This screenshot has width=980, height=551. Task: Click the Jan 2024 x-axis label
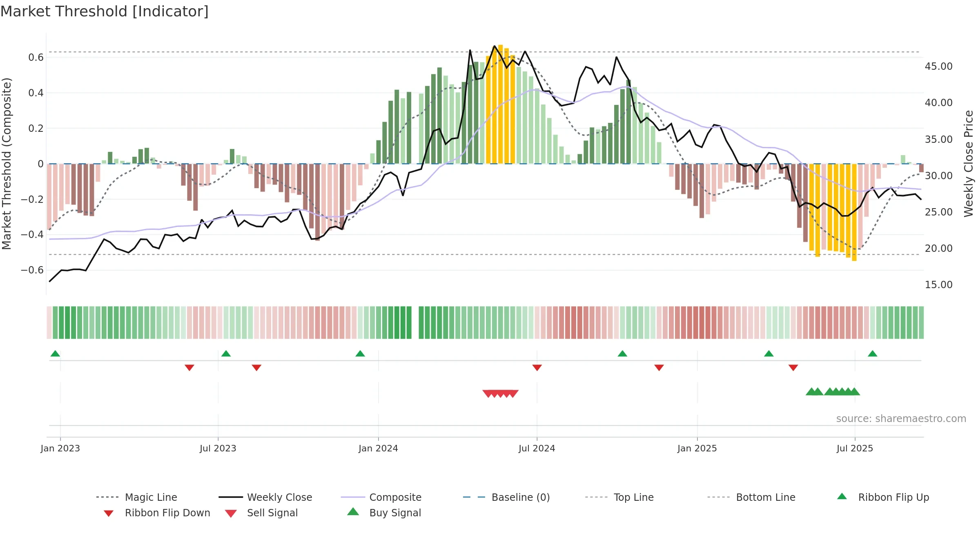pos(379,448)
